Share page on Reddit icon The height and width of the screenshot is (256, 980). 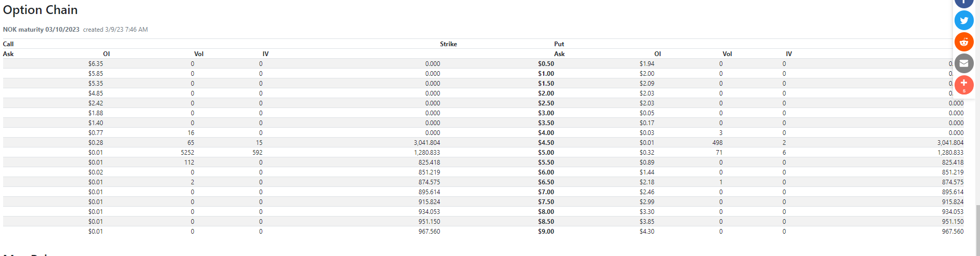tap(964, 42)
